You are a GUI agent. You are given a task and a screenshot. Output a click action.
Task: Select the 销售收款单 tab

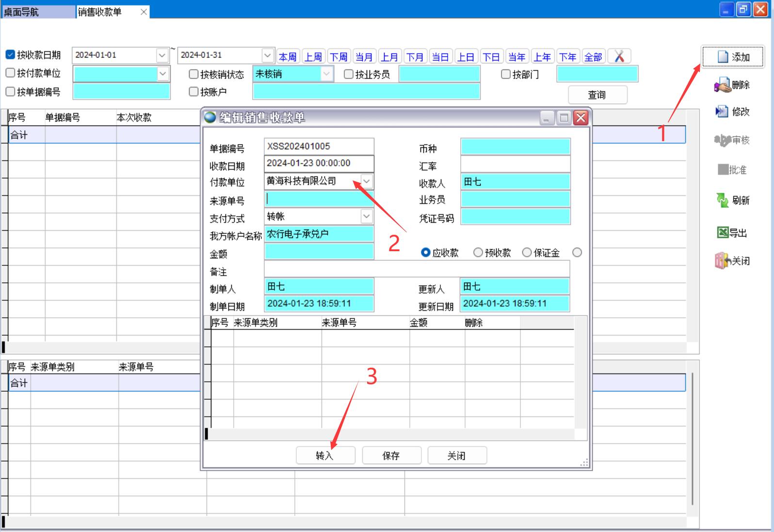point(100,12)
